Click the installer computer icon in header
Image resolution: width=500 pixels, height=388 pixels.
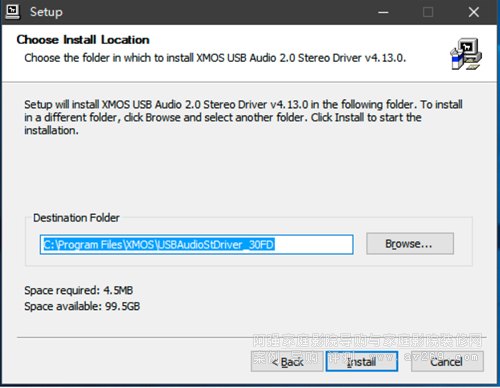click(466, 54)
